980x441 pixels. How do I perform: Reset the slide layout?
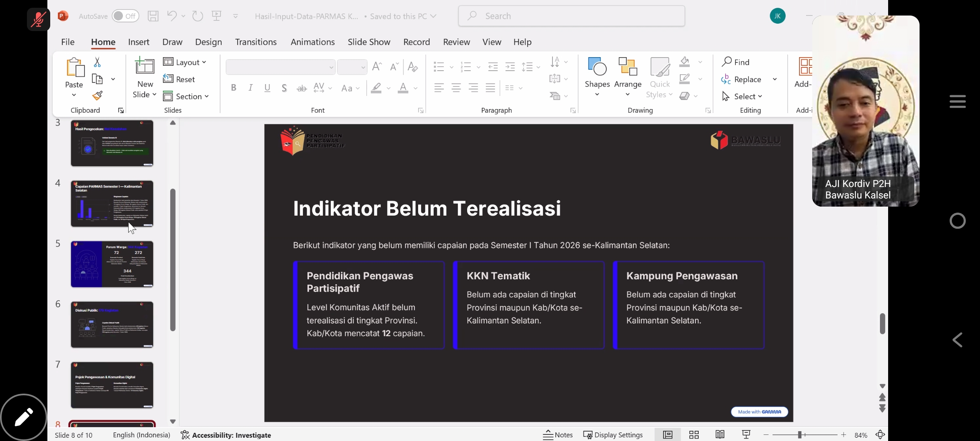pos(179,79)
